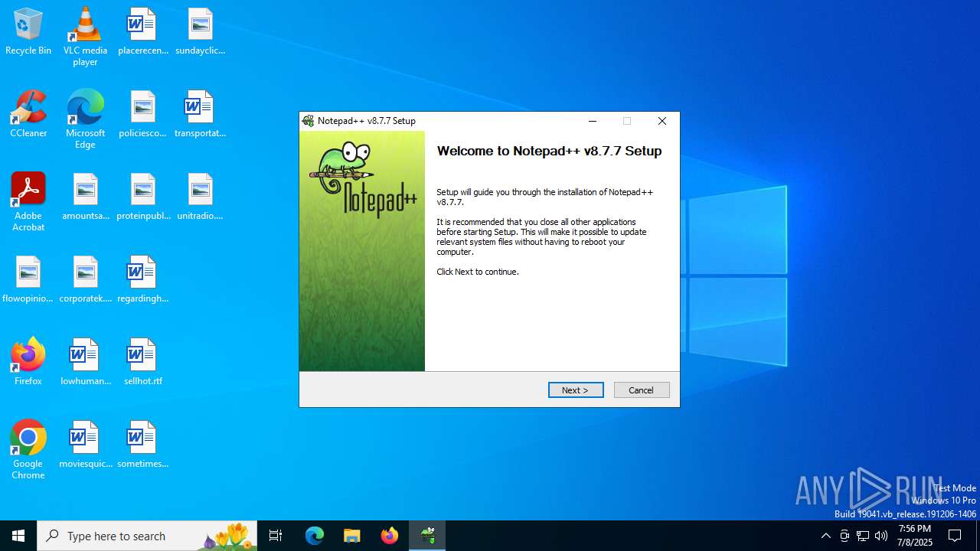Launch Firefox from taskbar
The height and width of the screenshot is (551, 980).
(390, 536)
